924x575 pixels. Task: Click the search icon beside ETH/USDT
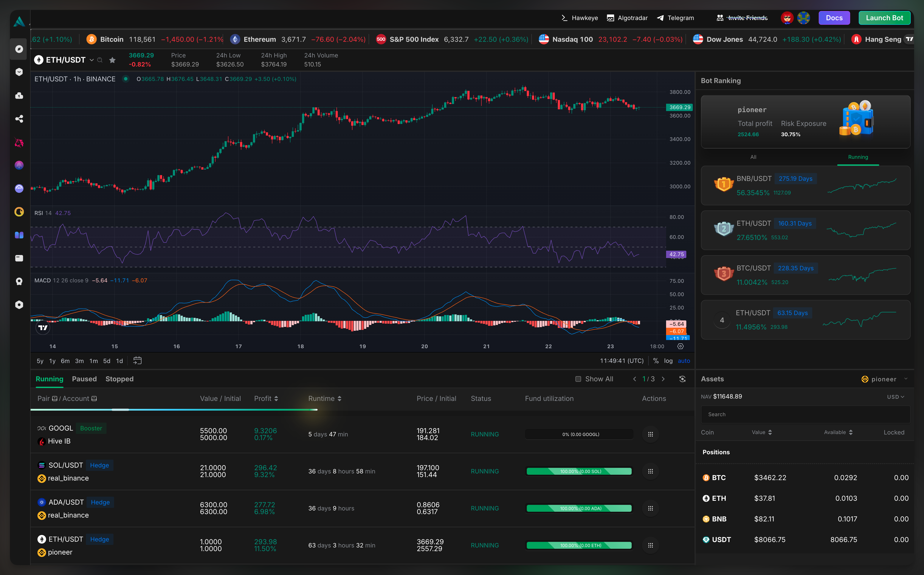(100, 60)
